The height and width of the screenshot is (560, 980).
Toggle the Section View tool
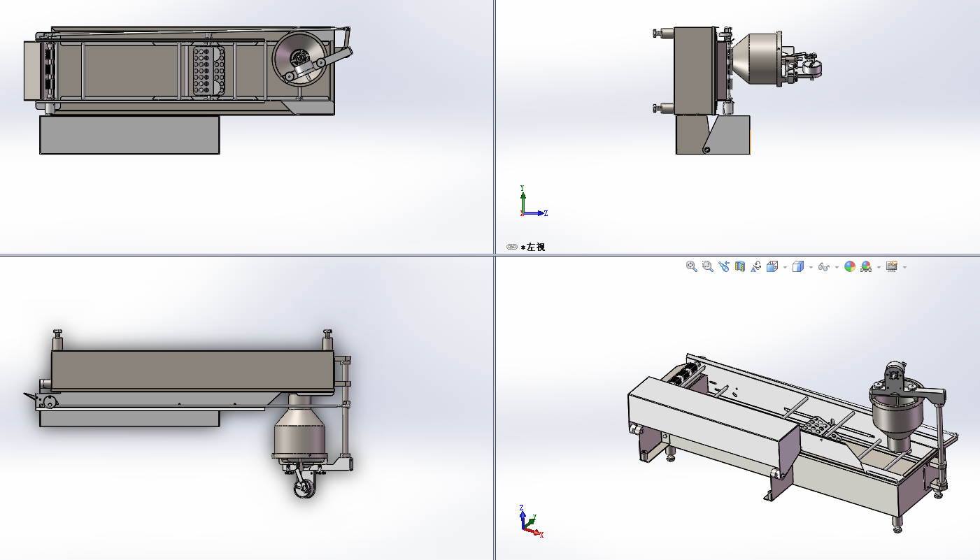coord(739,266)
